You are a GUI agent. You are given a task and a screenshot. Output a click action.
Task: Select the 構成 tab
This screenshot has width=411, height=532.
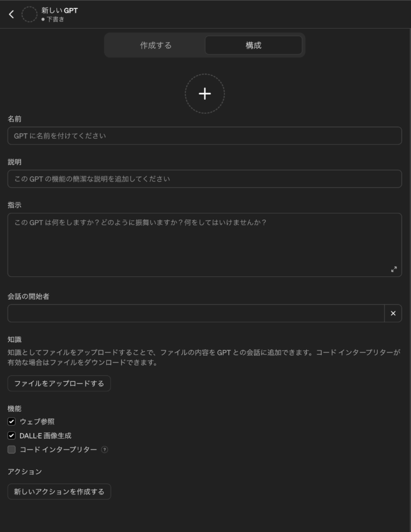click(253, 45)
